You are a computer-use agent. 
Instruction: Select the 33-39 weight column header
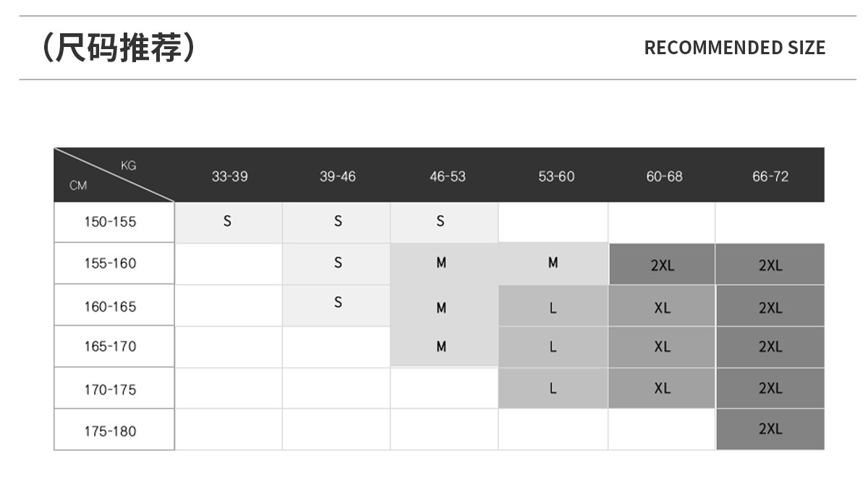pos(229,176)
